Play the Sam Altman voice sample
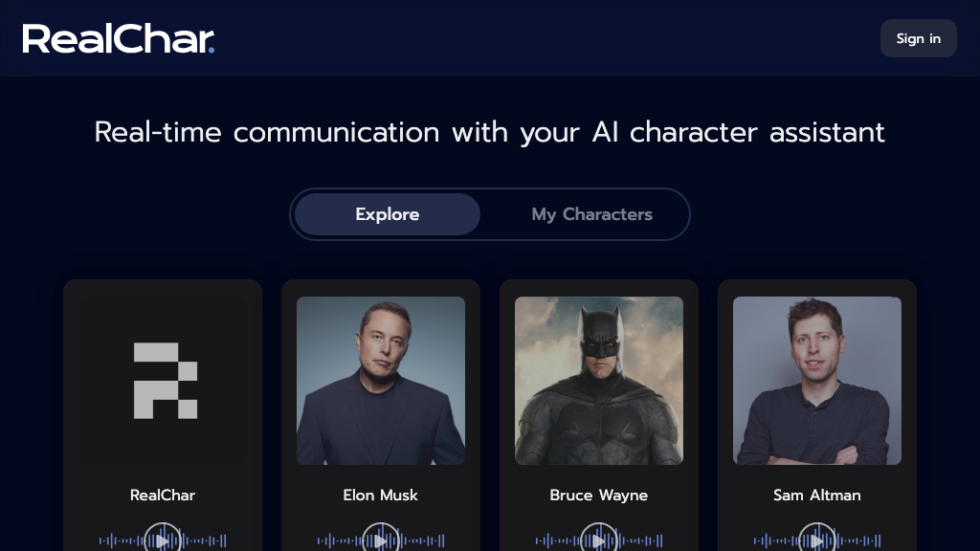980x551 pixels. pyautogui.click(x=817, y=540)
